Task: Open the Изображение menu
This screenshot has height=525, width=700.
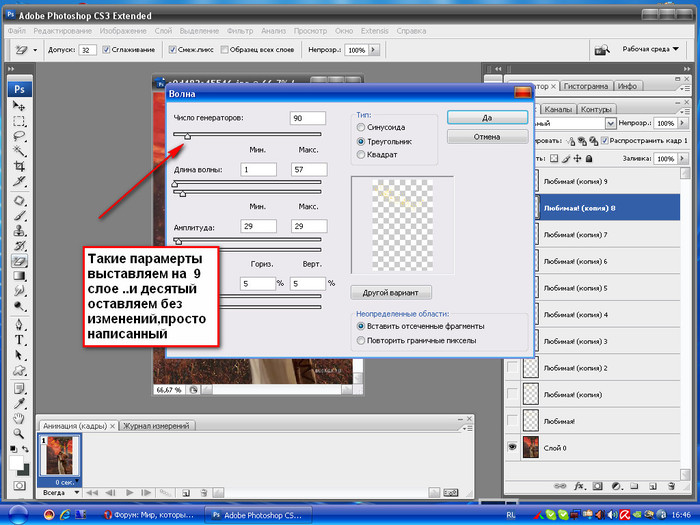Action: pos(123,31)
